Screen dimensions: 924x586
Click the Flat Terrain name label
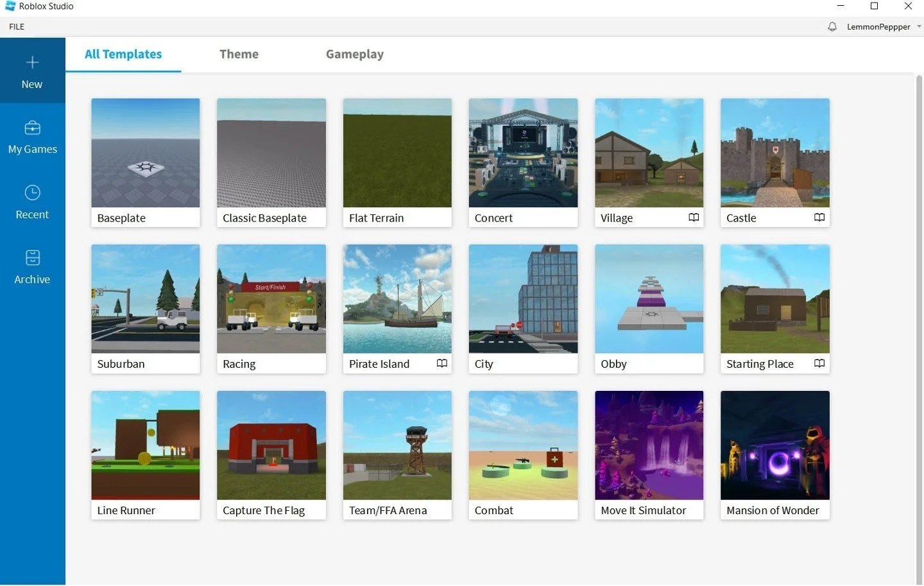[376, 218]
